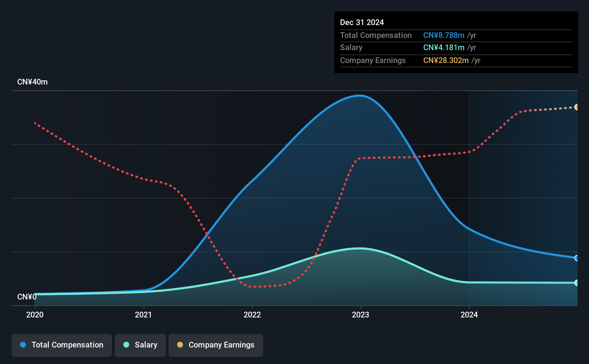The height and width of the screenshot is (364, 589).
Task: Click the blue Total Compensation legend dot
Action: [x=23, y=345]
